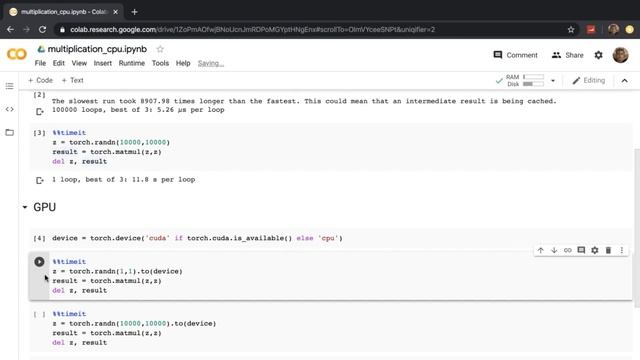Click the GPU section heading
The height and width of the screenshot is (360, 640).
click(x=44, y=207)
